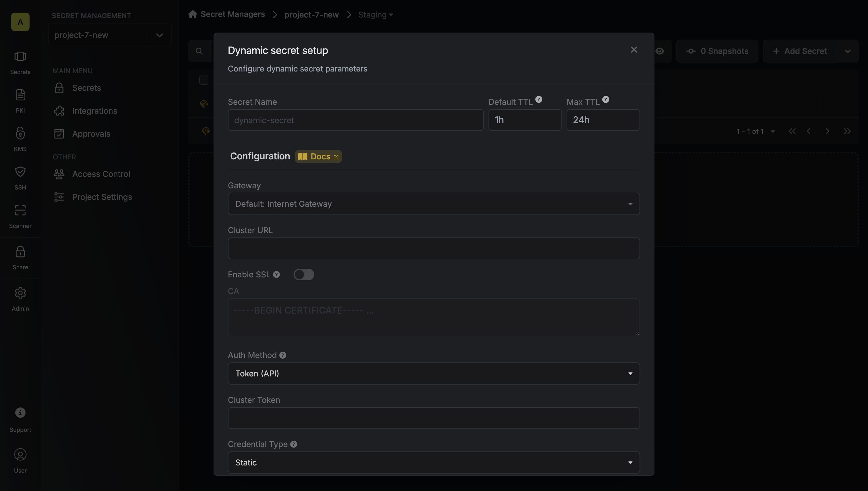The height and width of the screenshot is (491, 868).
Task: Click the Default TTL help icon
Action: (539, 99)
